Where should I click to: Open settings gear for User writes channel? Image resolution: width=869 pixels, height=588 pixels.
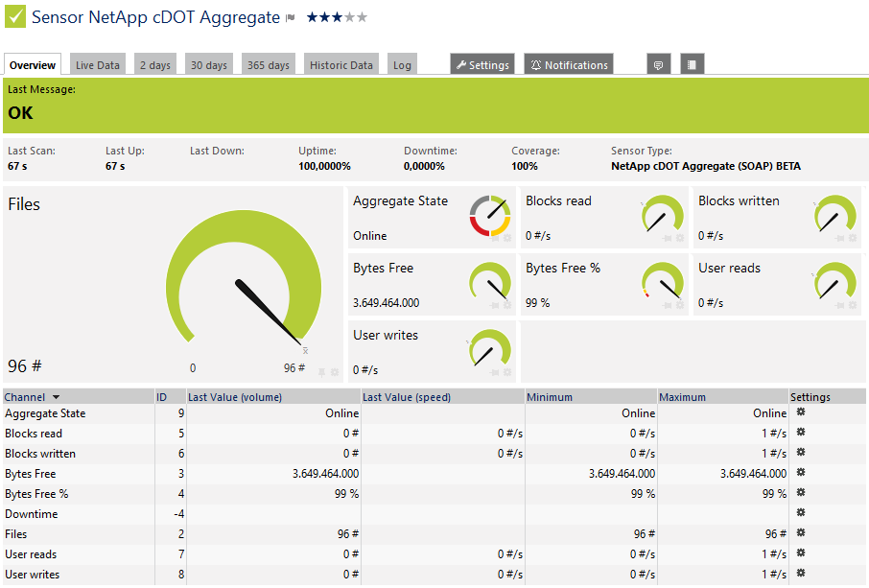801,574
